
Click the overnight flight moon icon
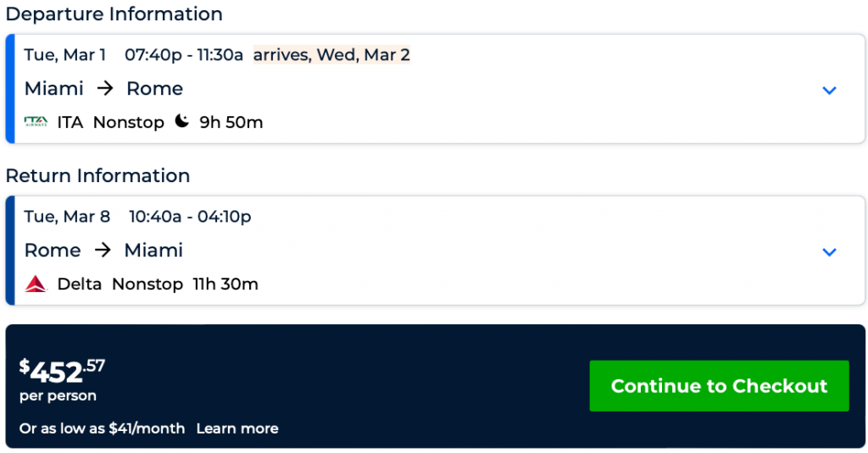181,122
